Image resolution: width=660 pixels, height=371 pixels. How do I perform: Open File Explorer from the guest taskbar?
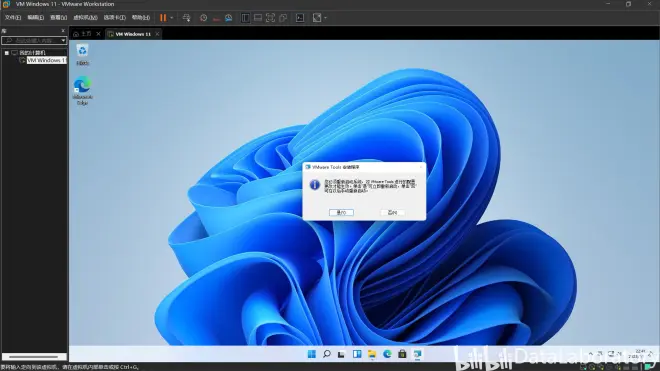(372, 354)
